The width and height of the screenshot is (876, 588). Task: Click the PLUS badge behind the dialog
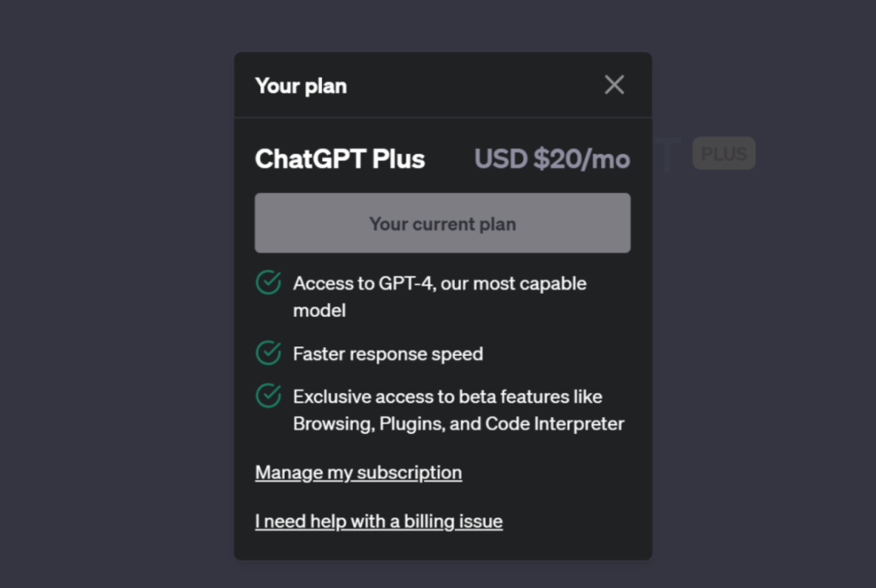pos(724,153)
